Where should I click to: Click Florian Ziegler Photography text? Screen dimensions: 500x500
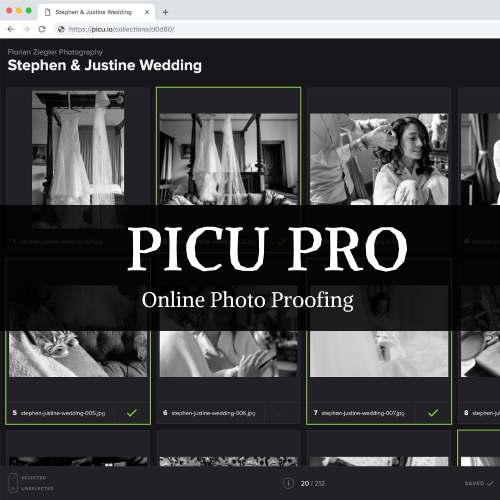point(55,52)
